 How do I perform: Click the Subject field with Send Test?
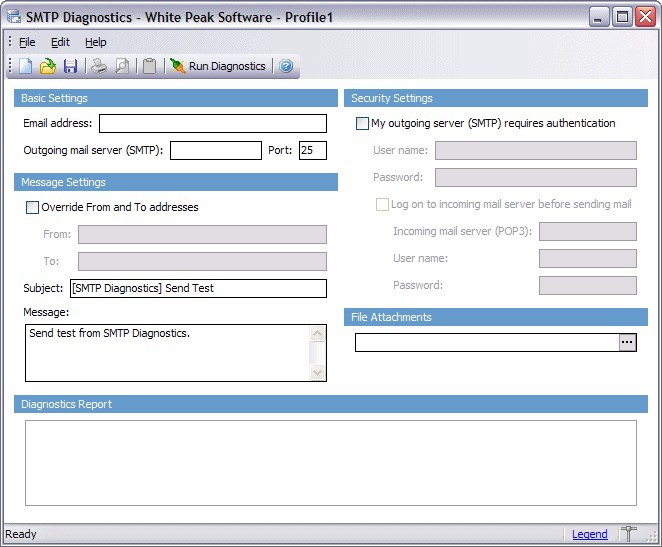pyautogui.click(x=198, y=288)
